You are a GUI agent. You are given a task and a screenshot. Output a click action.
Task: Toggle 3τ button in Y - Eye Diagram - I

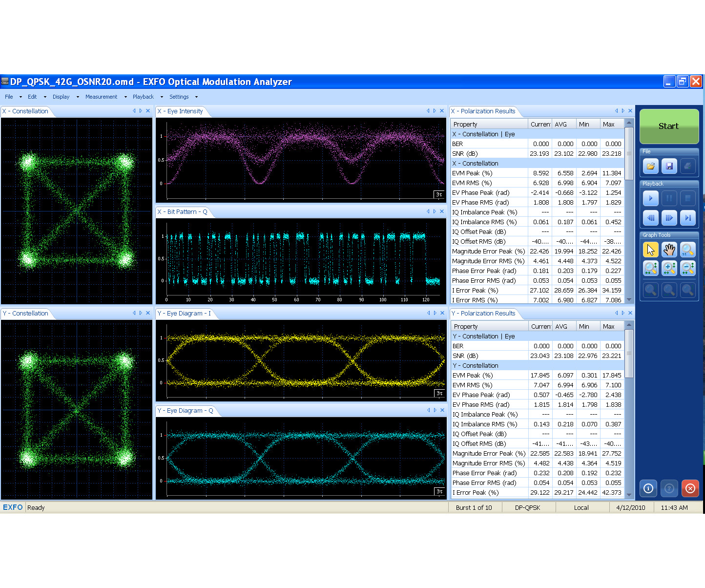tap(439, 393)
